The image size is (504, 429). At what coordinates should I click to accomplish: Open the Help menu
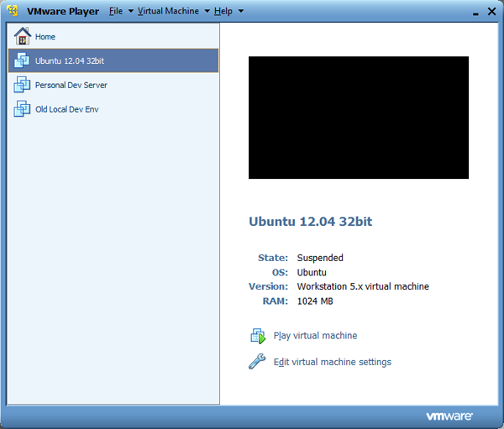223,11
